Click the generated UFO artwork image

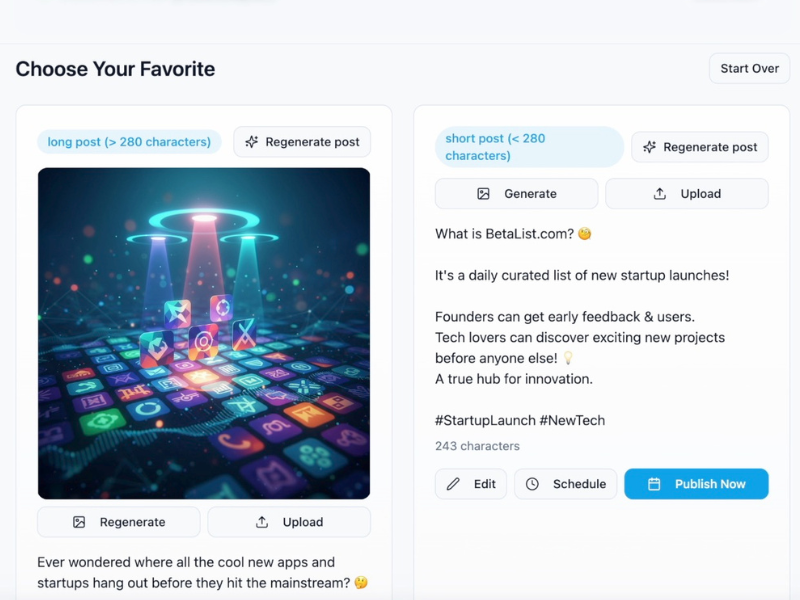pos(203,332)
